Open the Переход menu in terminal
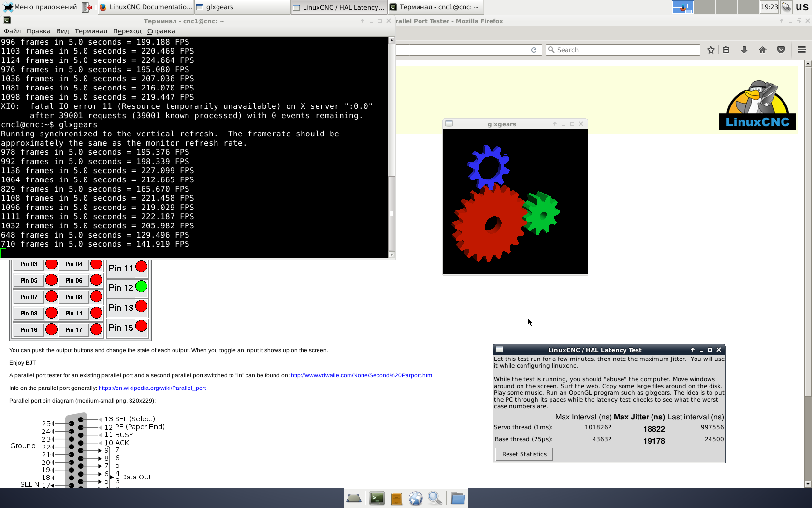812x508 pixels. click(127, 31)
